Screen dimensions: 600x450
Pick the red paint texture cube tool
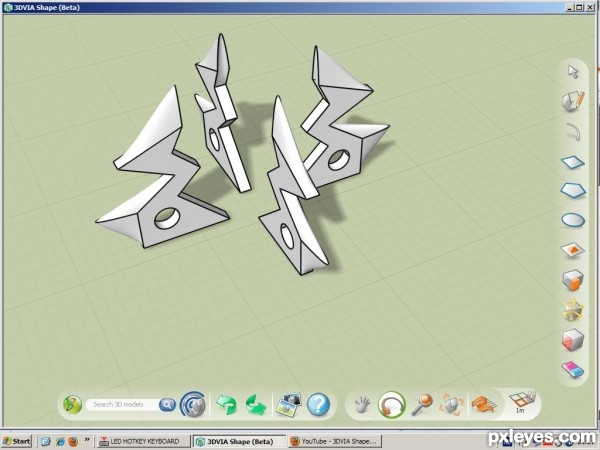tap(573, 340)
